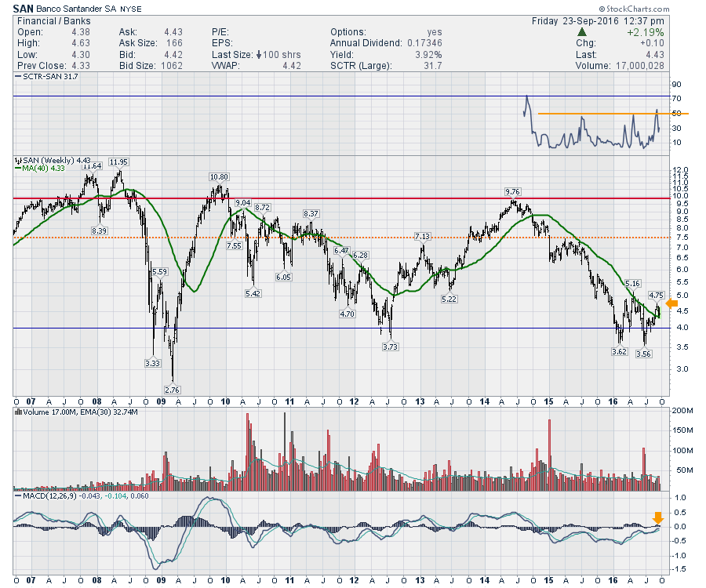Click the green up triangle near +2.19%
Viewport: 706px width, 588px height.
pos(581,32)
